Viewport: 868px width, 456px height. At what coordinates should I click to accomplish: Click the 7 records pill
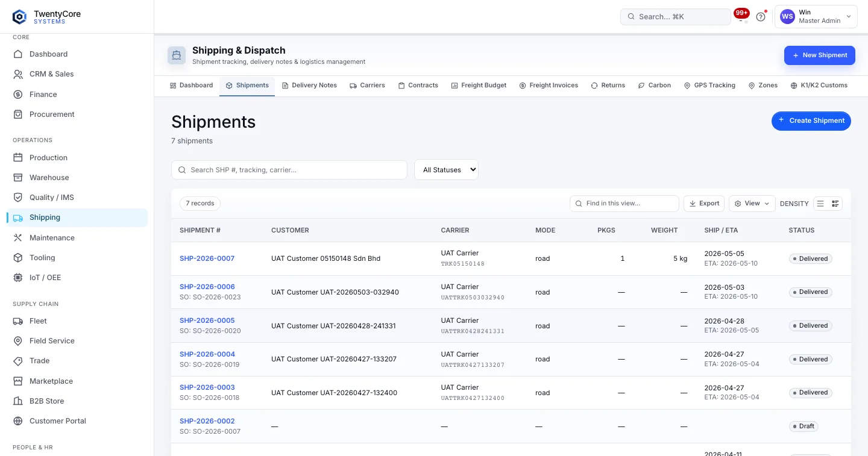tap(200, 204)
